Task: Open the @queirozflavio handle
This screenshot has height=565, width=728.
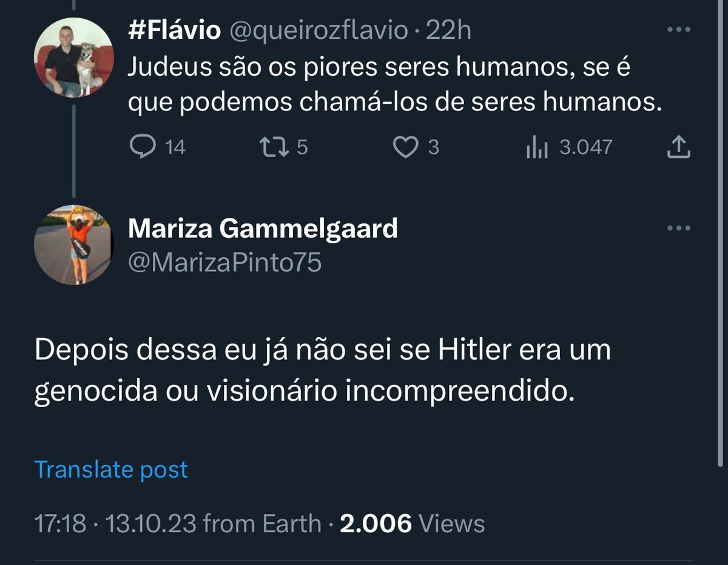Action: (x=320, y=30)
